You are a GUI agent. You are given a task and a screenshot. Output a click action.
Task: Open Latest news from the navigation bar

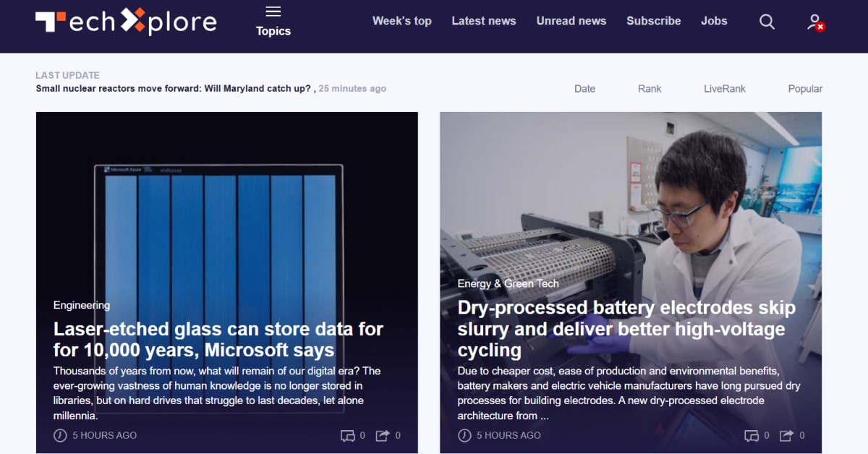coord(483,21)
